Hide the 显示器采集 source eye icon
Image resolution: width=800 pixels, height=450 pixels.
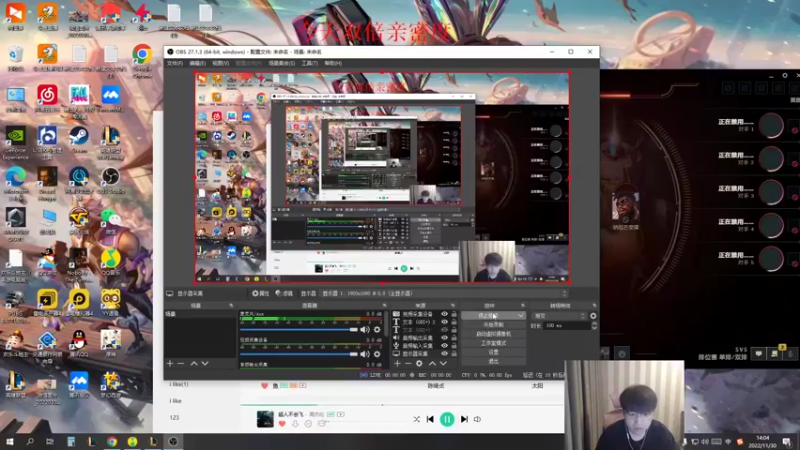click(x=444, y=354)
